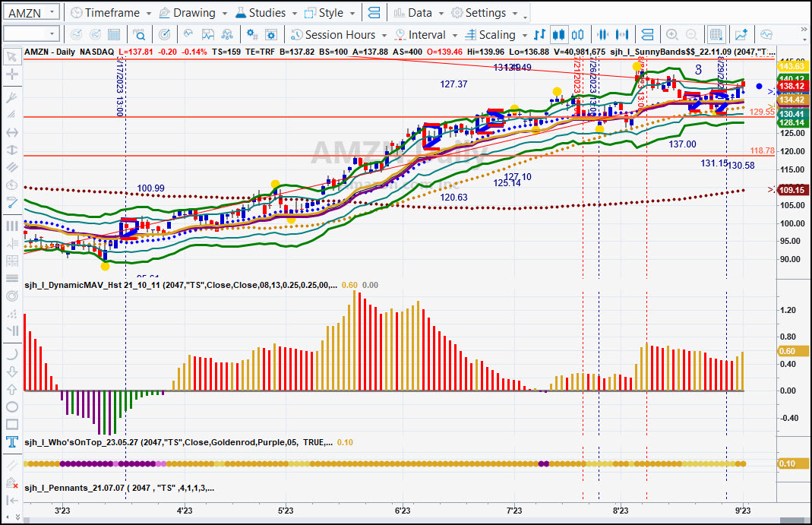The image size is (812, 525).
Task: Select the pointer cursor tool
Action: coord(11,57)
